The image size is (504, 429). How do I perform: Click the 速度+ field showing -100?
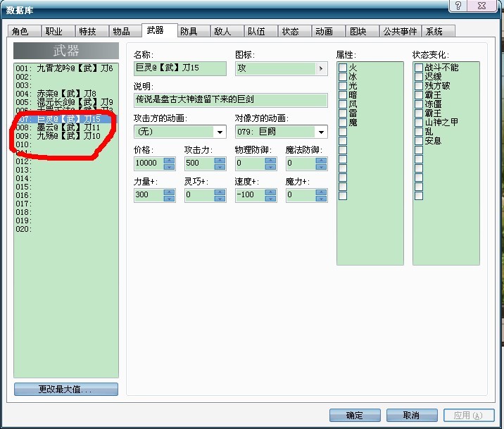[250, 195]
